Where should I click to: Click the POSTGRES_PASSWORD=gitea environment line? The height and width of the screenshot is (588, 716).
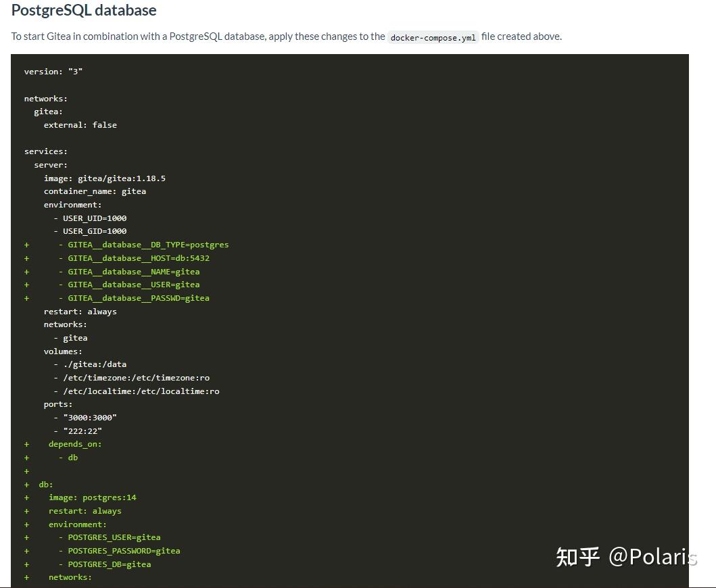click(124, 550)
